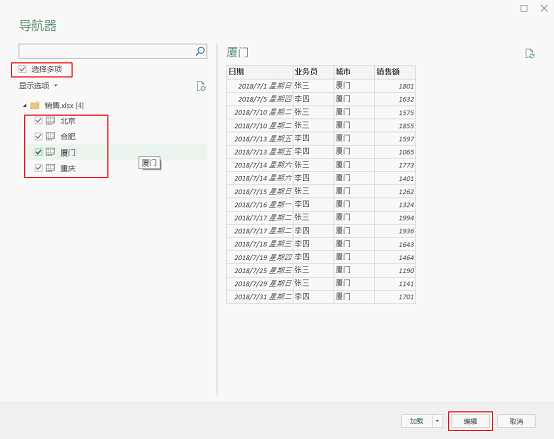Open the 显示选项 dropdown
Viewport: 554px width, 439px height.
coord(38,85)
